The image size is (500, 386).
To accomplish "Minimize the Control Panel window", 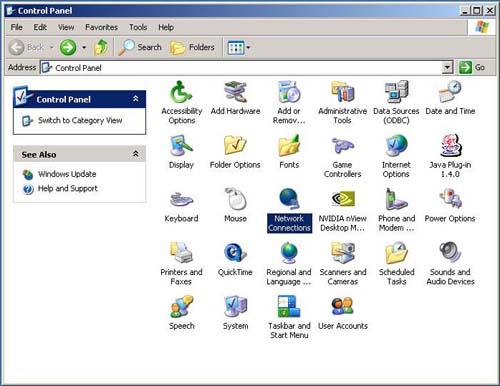I will click(x=466, y=11).
